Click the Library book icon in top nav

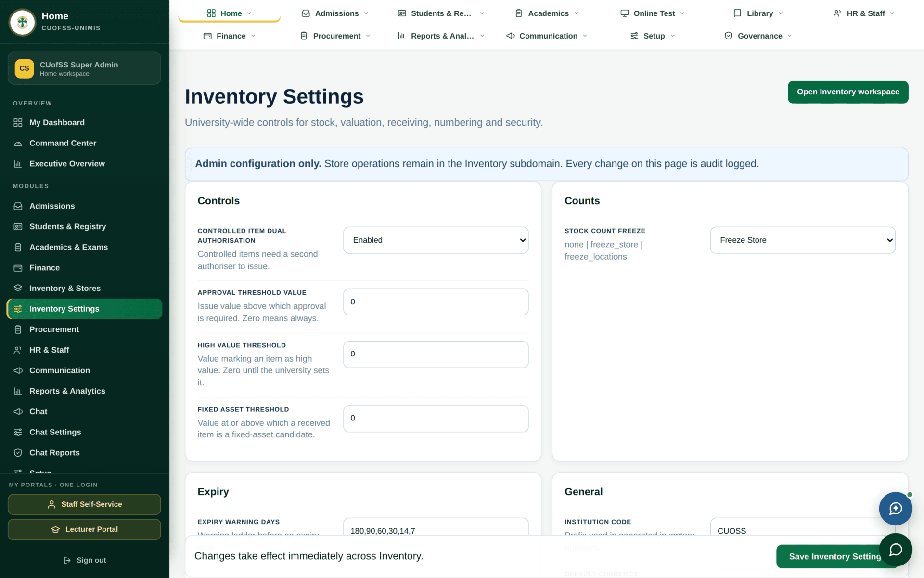737,13
